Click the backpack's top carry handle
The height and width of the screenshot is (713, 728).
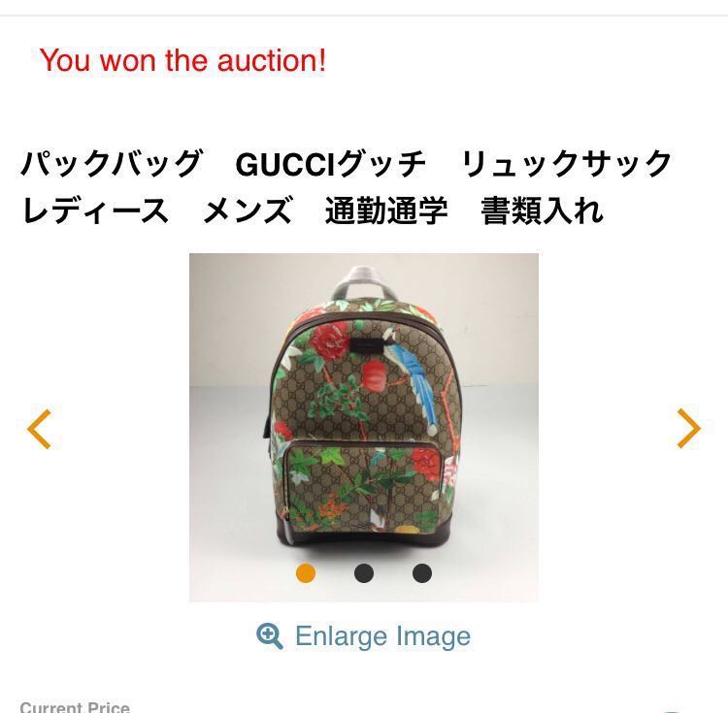coord(364,283)
